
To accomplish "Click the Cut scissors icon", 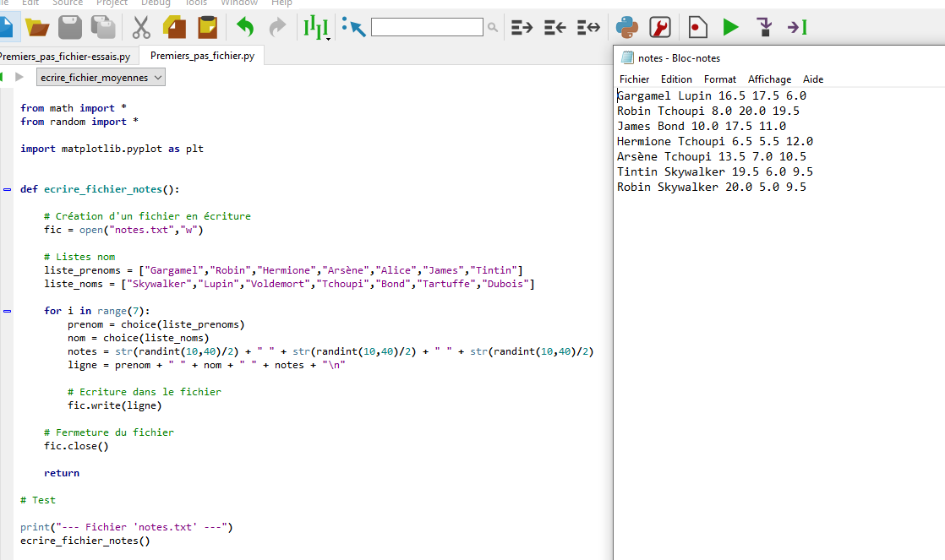I will (x=140, y=28).
